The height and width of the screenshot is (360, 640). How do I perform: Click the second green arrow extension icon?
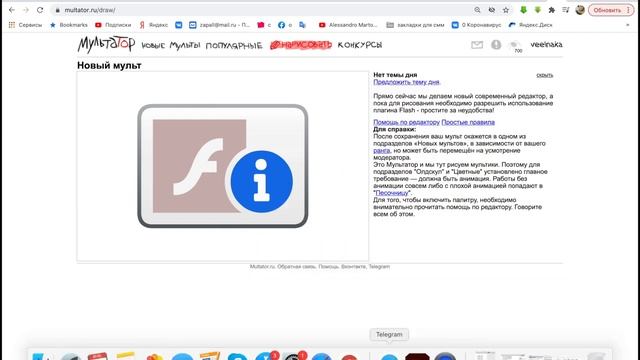538,10
